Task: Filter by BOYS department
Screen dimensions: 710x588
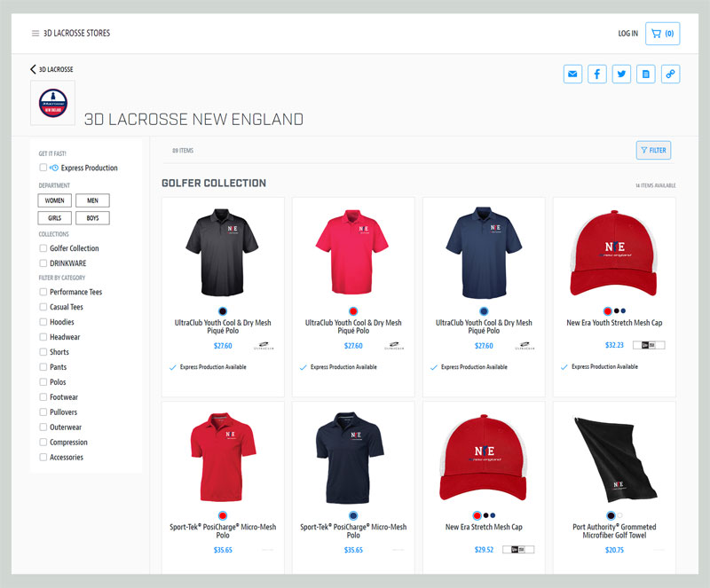Action: 92,218
